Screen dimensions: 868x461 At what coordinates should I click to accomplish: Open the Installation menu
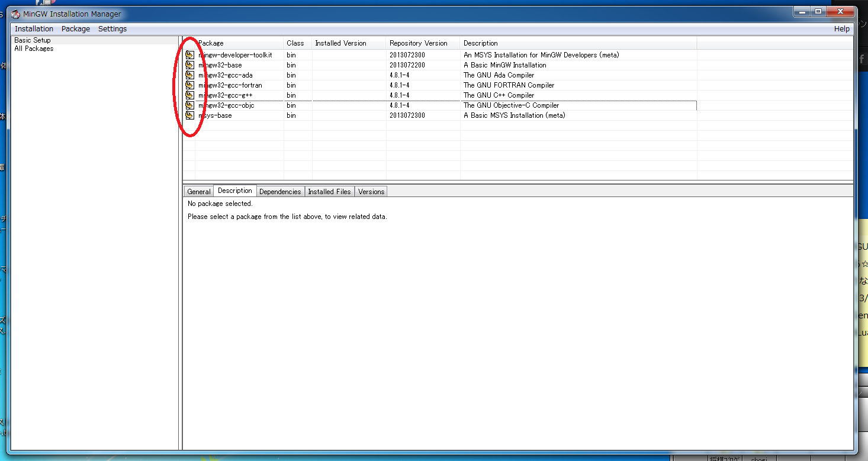click(34, 29)
